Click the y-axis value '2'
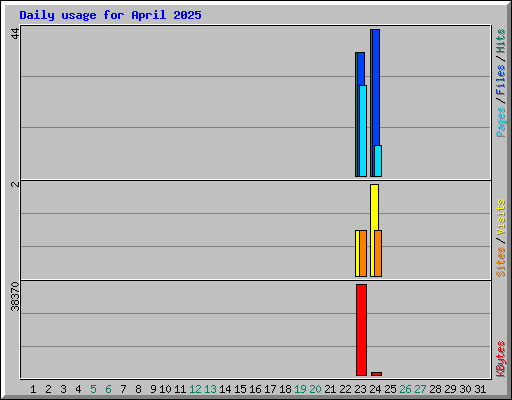 15,184
